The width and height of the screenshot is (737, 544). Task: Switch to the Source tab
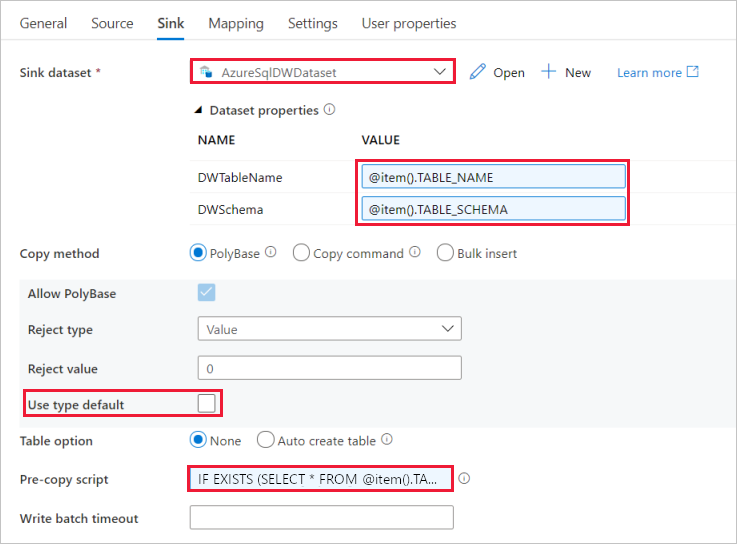(112, 24)
